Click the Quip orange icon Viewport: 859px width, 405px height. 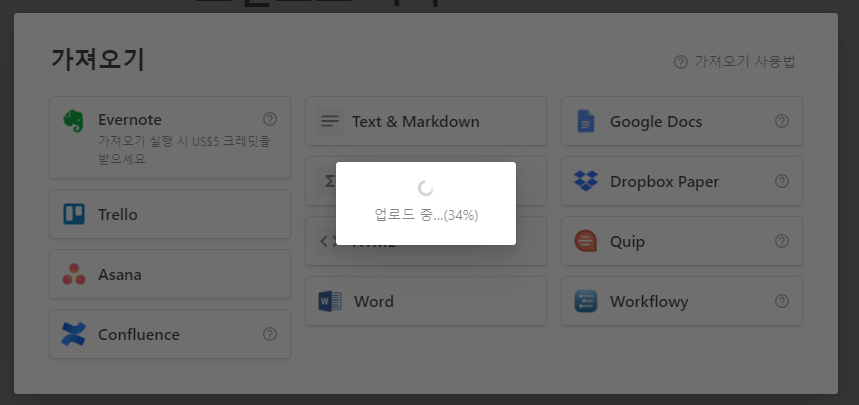(586, 241)
